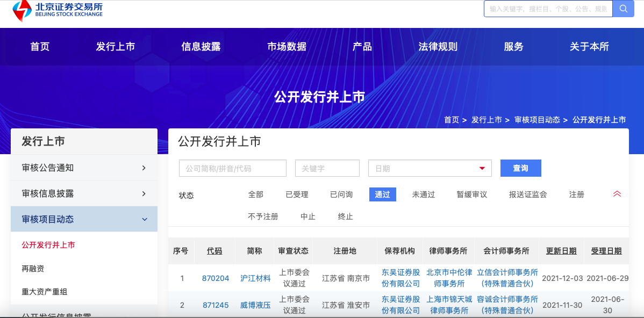Expand the 审核信息披露 sidebar section
The height and width of the screenshot is (318, 644).
pyautogui.click(x=84, y=193)
